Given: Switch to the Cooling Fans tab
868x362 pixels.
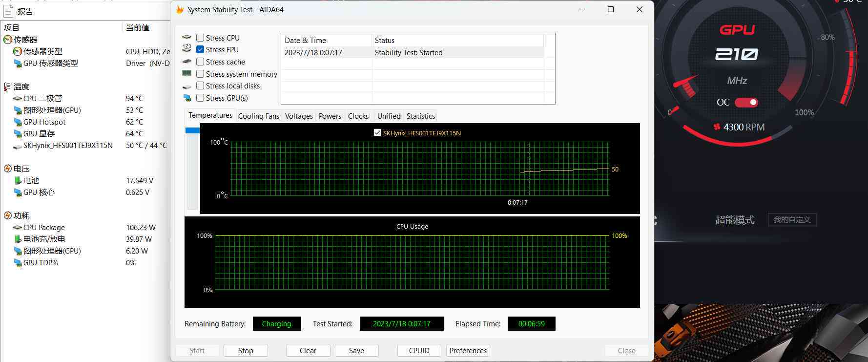Looking at the screenshot, I should [258, 116].
